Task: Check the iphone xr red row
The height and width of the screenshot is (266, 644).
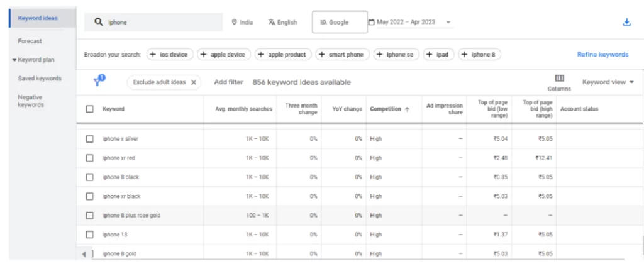Action: [89, 158]
